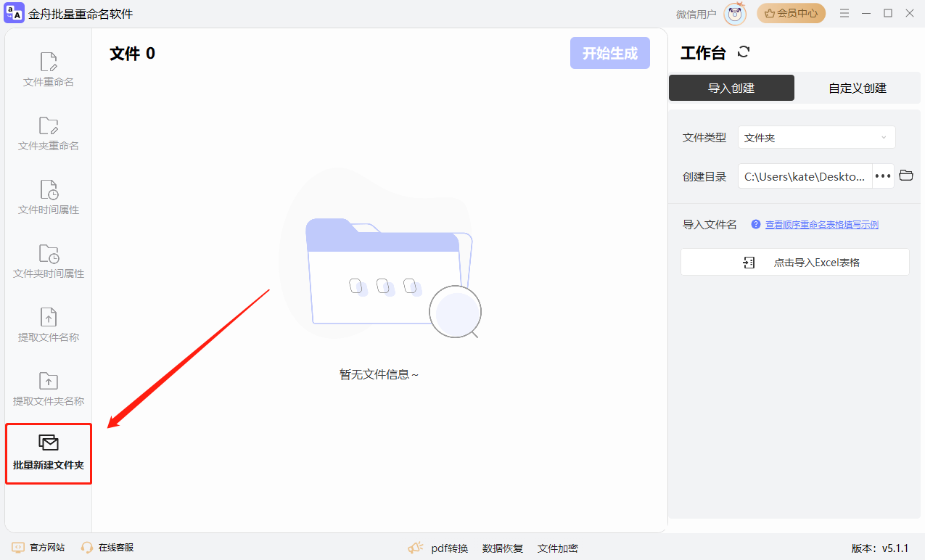Click the 数据恢复 link
925x560 pixels.
(x=503, y=548)
